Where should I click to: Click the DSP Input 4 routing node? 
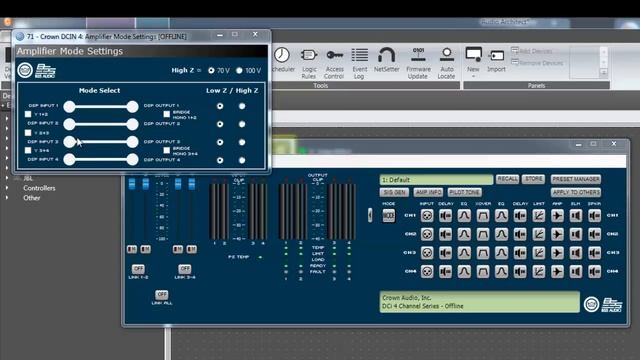(70, 160)
